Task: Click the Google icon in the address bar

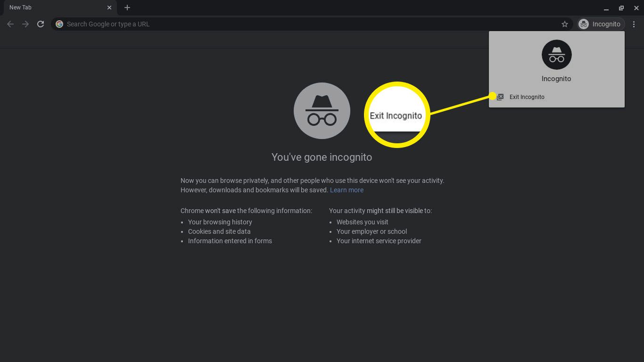Action: [59, 24]
